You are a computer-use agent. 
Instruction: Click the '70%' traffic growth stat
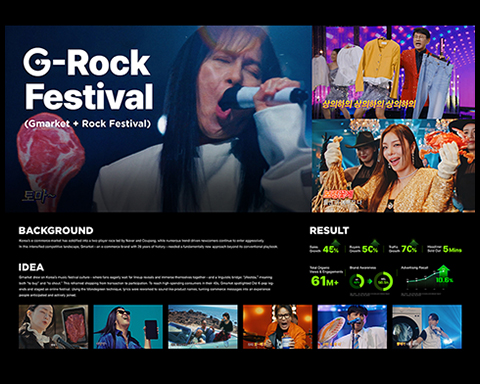tap(409, 249)
